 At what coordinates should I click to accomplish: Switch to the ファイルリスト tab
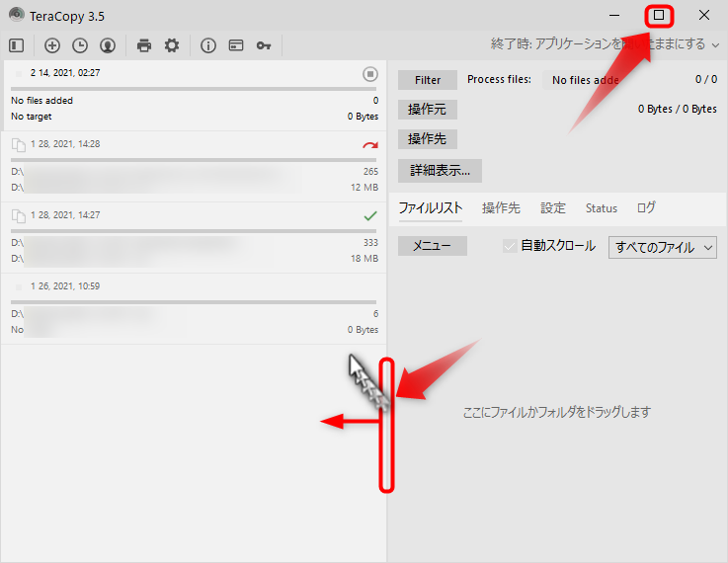[x=431, y=208]
